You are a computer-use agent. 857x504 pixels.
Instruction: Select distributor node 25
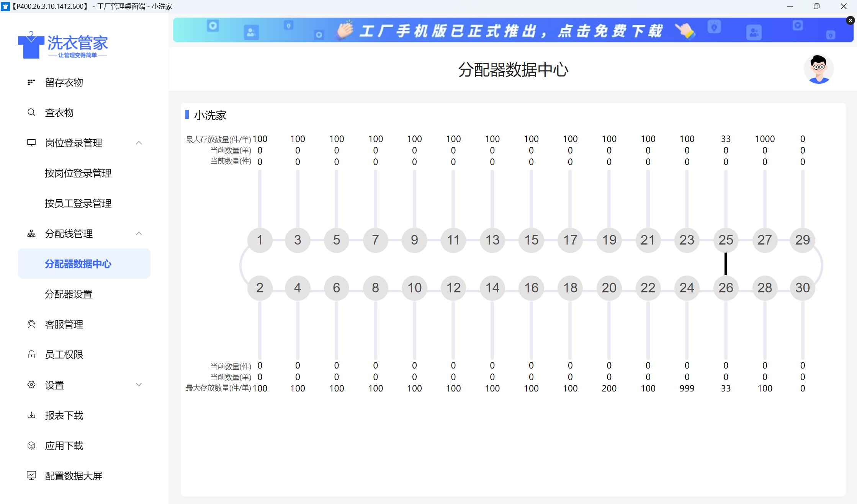click(726, 240)
